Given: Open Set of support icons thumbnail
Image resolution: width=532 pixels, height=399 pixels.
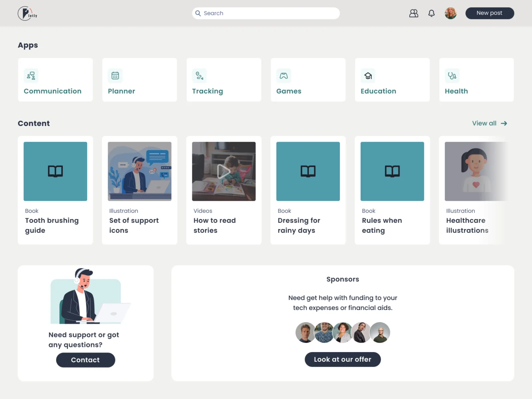Looking at the screenshot, I should tap(140, 171).
